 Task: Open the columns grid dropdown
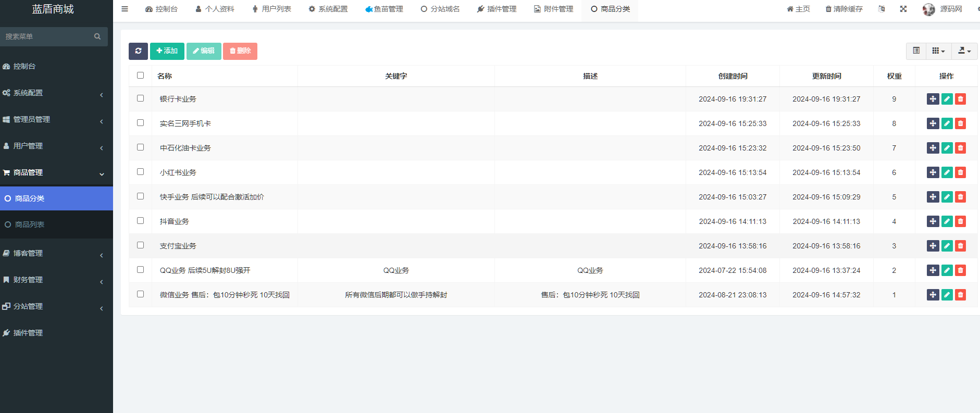[938, 51]
